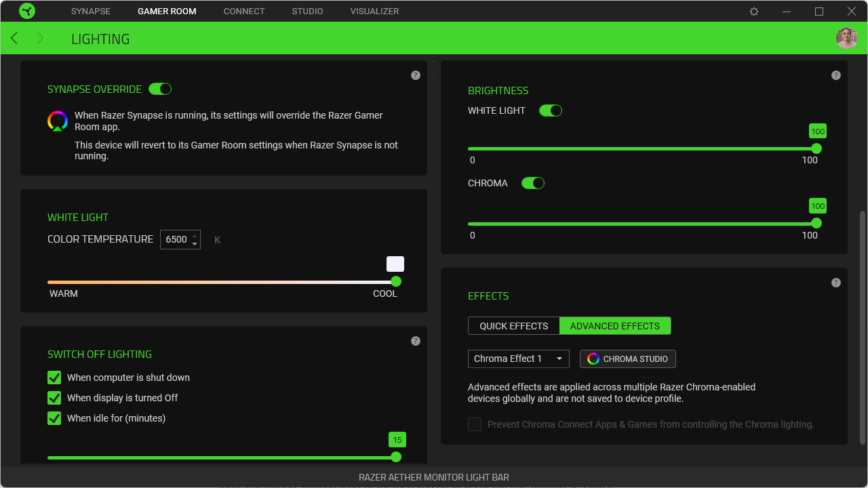Open help icon in Effects panel
This screenshot has height=488, width=868.
tap(836, 283)
